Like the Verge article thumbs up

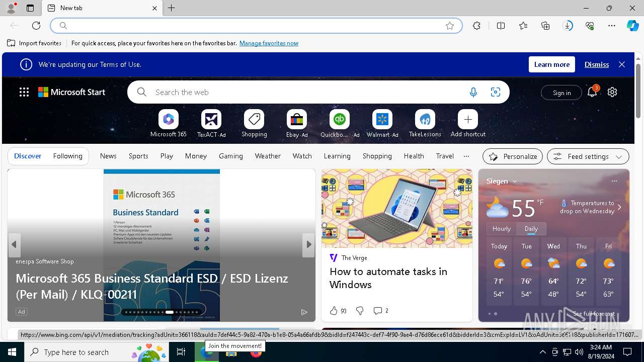(x=334, y=311)
